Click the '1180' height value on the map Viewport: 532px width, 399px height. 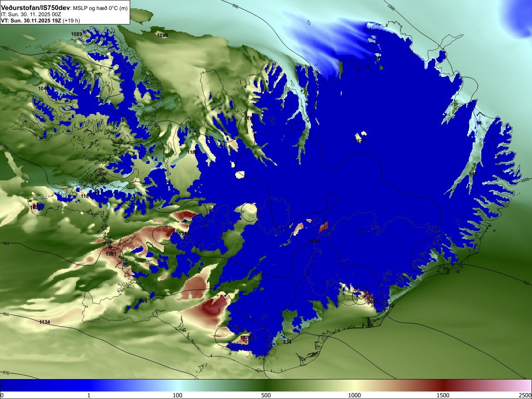tap(192, 152)
